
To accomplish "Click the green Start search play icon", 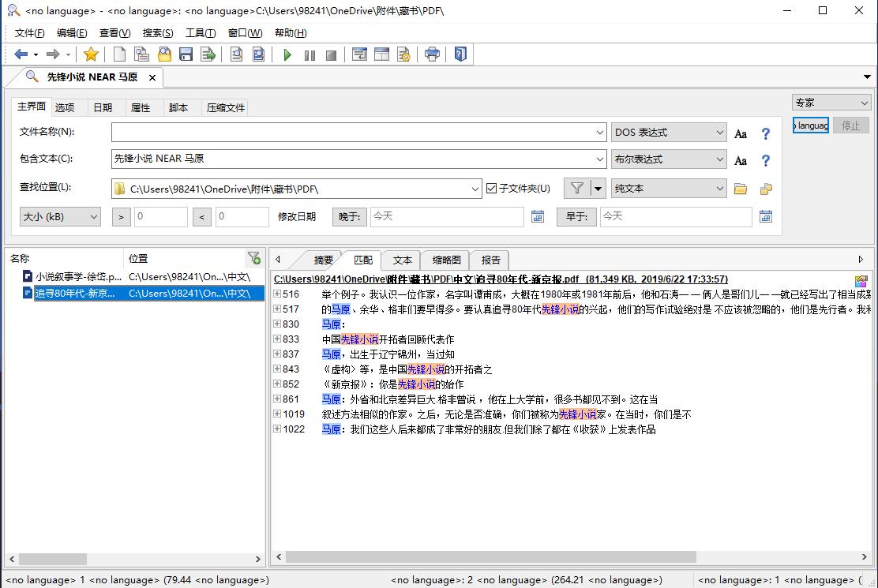I will click(287, 54).
